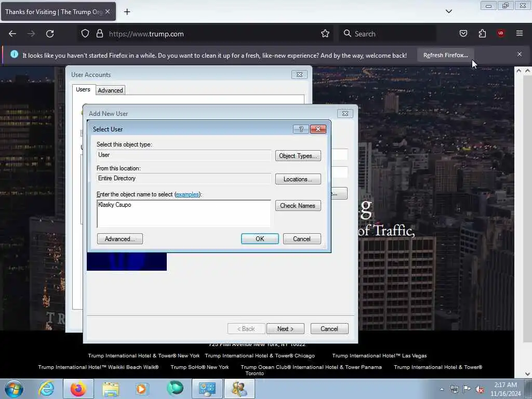
Task: Cancel the Select User dialog
Action: tap(302, 239)
